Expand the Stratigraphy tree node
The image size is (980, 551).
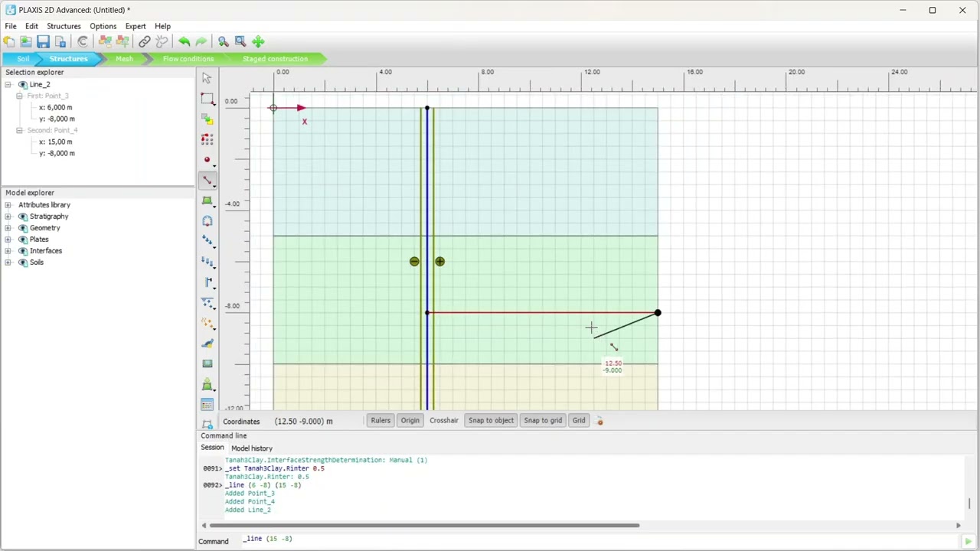point(8,217)
